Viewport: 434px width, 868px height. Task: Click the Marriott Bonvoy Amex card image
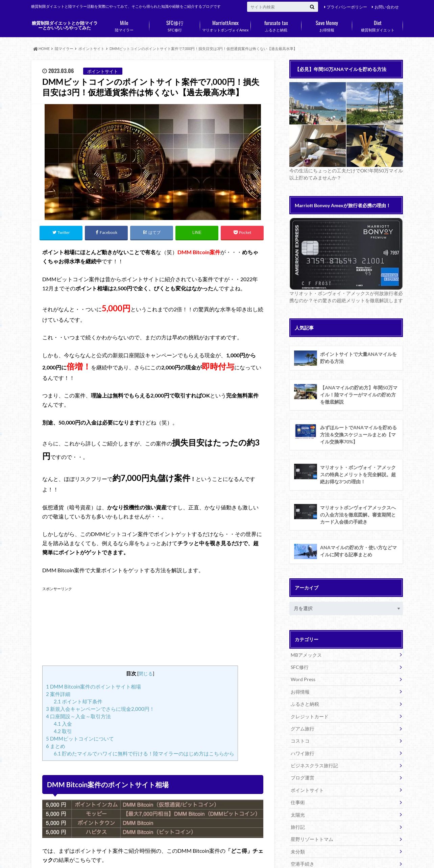click(x=346, y=254)
